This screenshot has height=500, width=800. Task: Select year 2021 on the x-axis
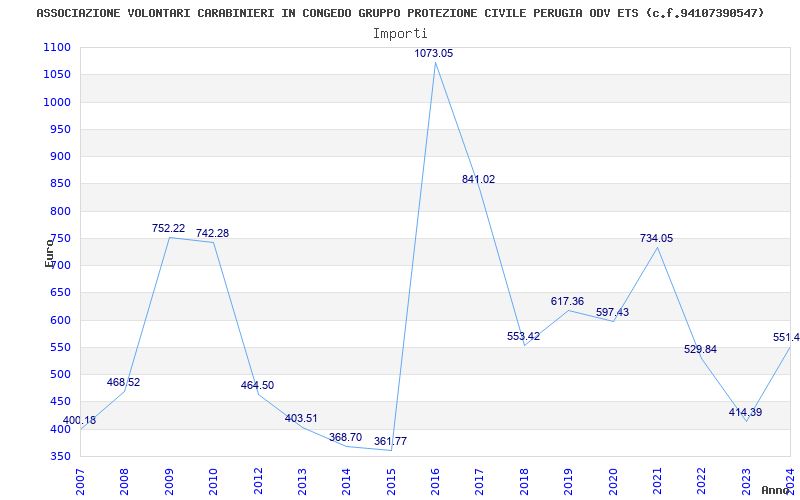[x=657, y=481]
